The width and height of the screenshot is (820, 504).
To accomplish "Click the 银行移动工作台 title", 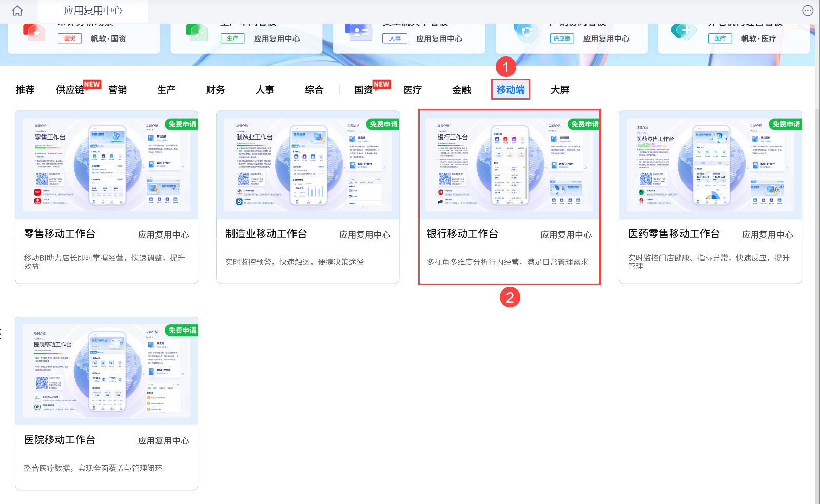I will tap(462, 234).
